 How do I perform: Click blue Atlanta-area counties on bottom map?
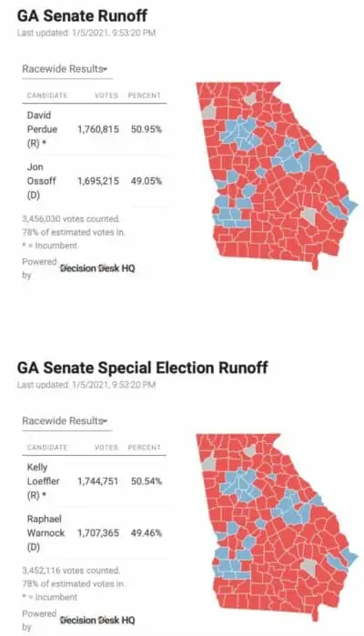tap(239, 483)
